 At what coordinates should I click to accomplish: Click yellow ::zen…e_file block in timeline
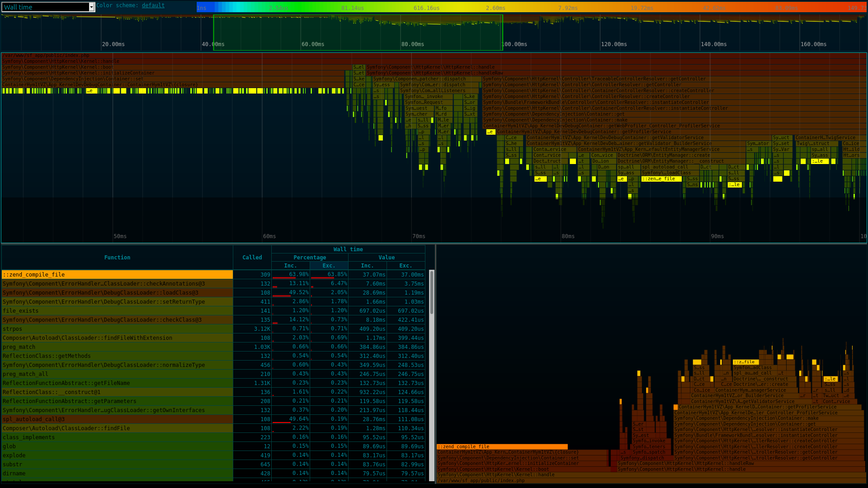pyautogui.click(x=661, y=179)
